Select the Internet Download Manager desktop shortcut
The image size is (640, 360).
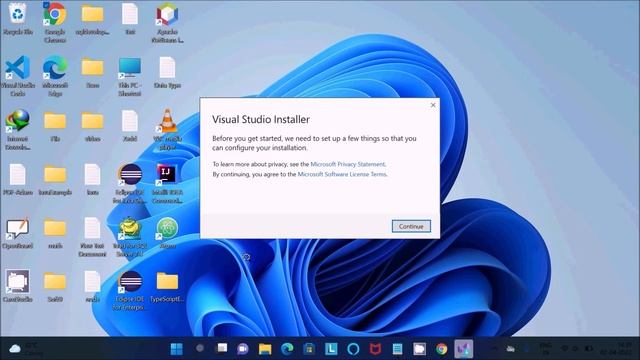(18, 130)
